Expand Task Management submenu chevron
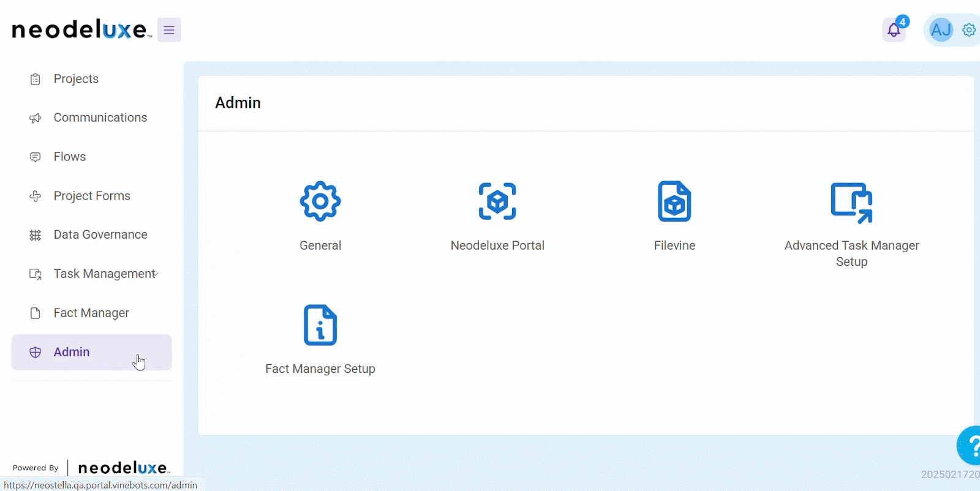The height and width of the screenshot is (491, 980). (156, 274)
